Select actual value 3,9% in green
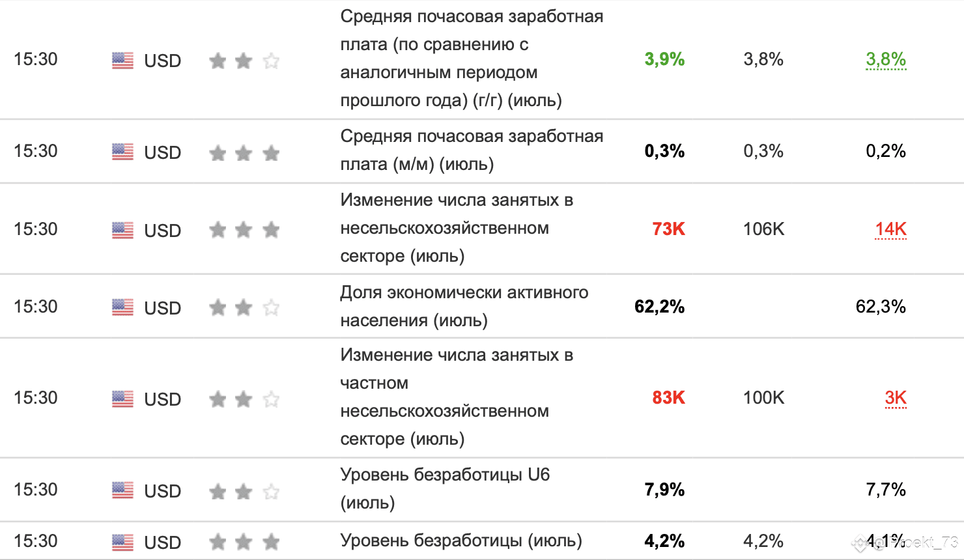Viewport: 964px width, 560px height. (664, 59)
